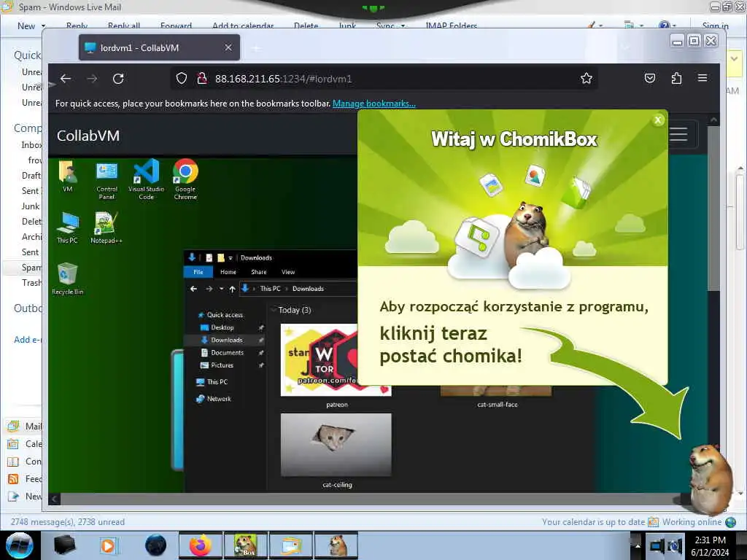
Task: Select the lordvm1 - CollabVM browser tab
Action: click(x=159, y=47)
